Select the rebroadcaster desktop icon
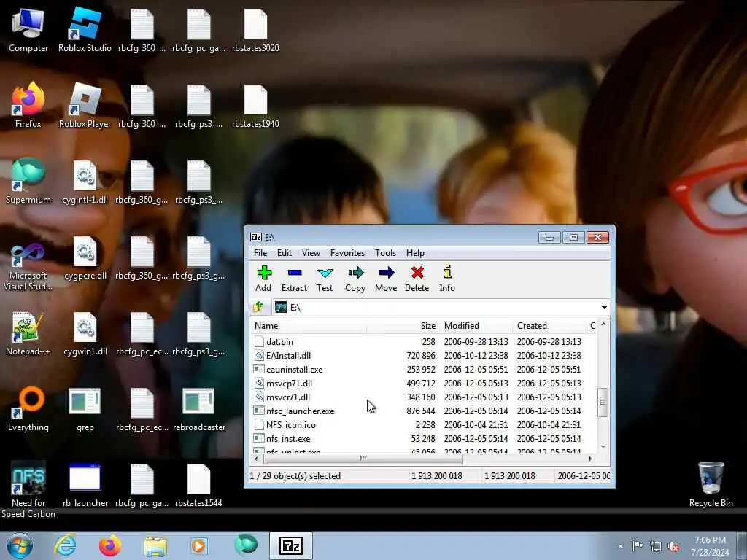 click(198, 408)
